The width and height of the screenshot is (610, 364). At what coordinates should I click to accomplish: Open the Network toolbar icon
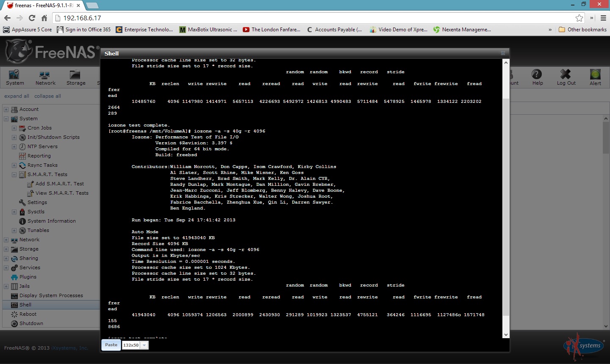[x=45, y=77]
